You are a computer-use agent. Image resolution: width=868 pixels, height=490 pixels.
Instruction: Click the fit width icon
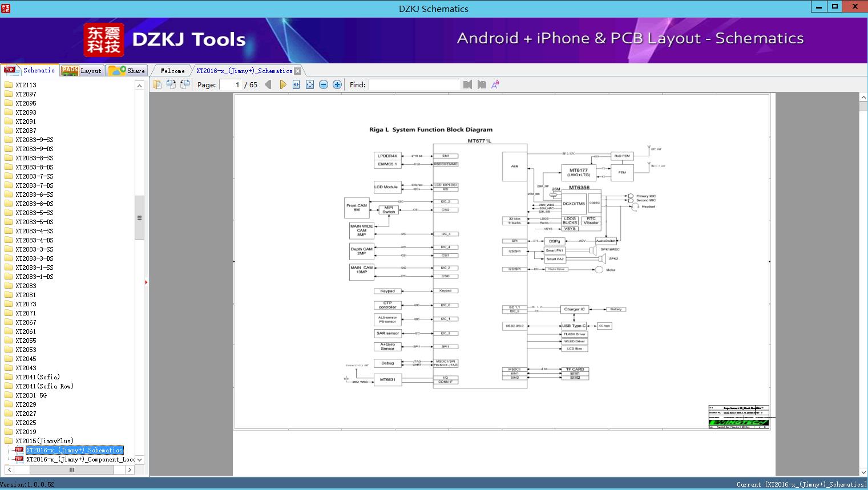(296, 84)
